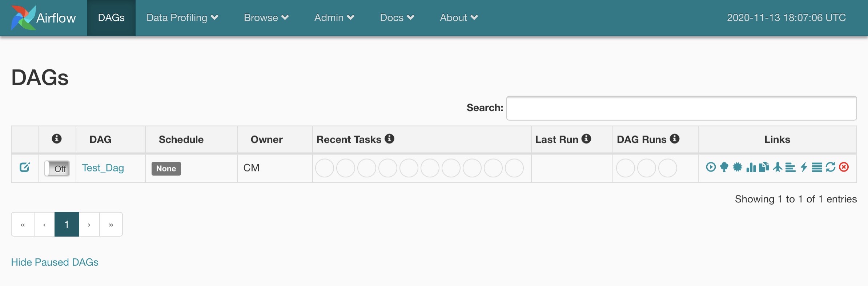Open Tasks Duration bar chart icon
The image size is (868, 286).
(751, 167)
